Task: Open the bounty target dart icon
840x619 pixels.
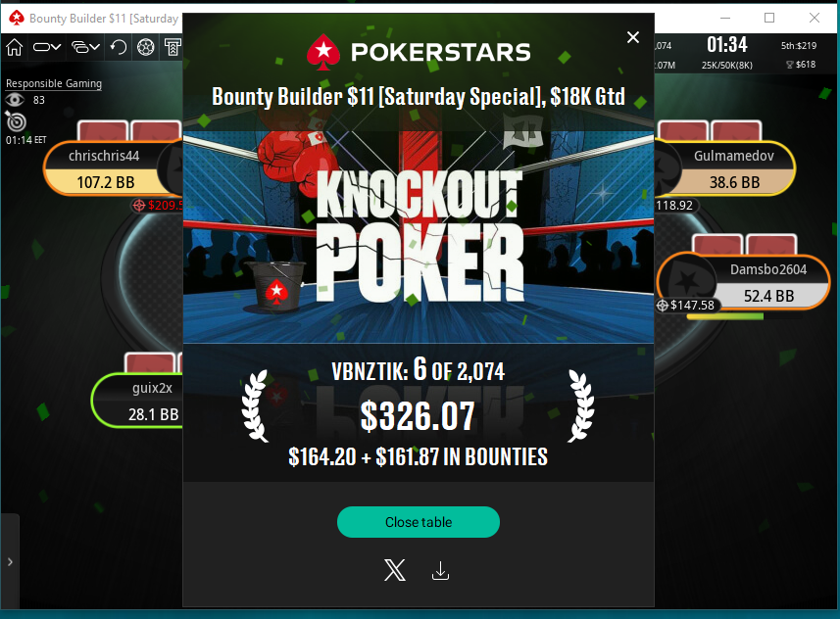Action: click(16, 121)
